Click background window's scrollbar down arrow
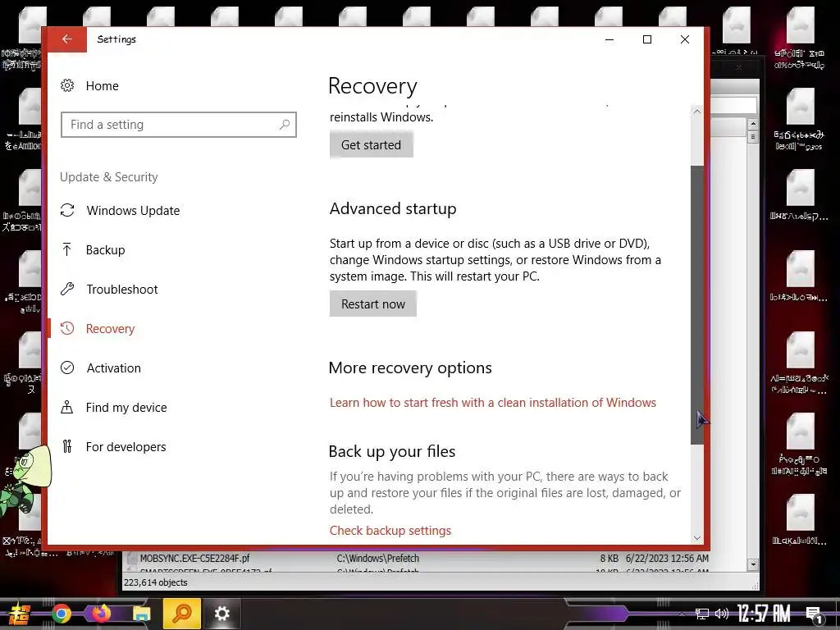This screenshot has width=840, height=630. coord(753,564)
